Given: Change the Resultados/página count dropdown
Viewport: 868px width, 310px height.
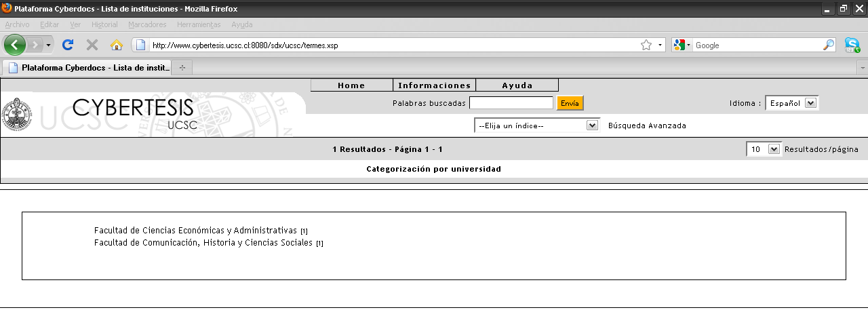Looking at the screenshot, I should pos(764,149).
